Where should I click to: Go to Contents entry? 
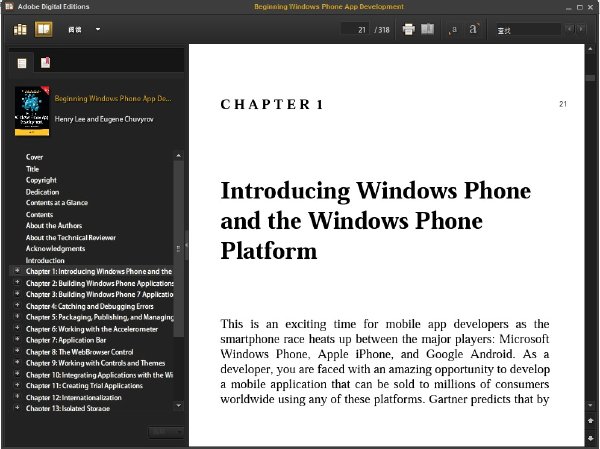click(x=39, y=214)
